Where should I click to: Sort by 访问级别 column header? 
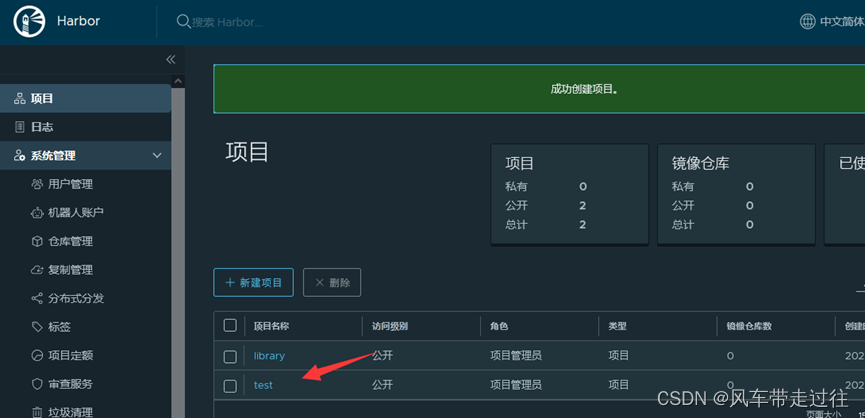click(389, 326)
